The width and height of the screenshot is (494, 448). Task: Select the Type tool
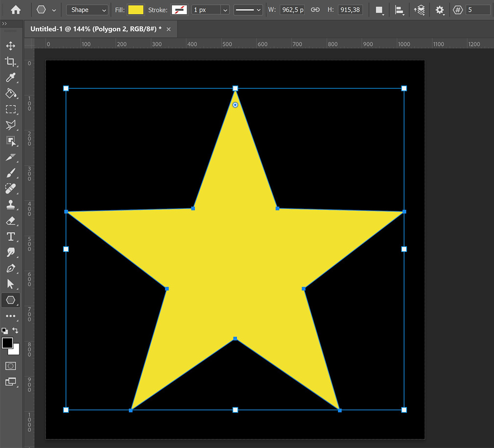(10, 236)
